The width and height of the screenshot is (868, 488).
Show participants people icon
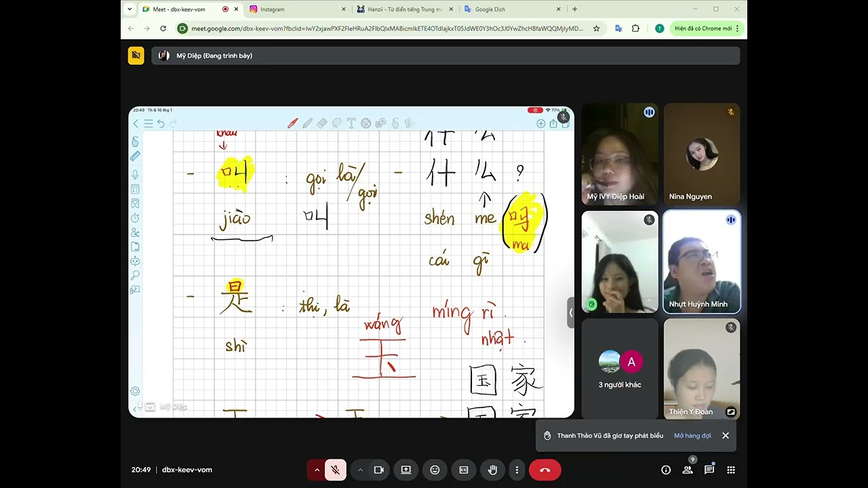point(688,470)
